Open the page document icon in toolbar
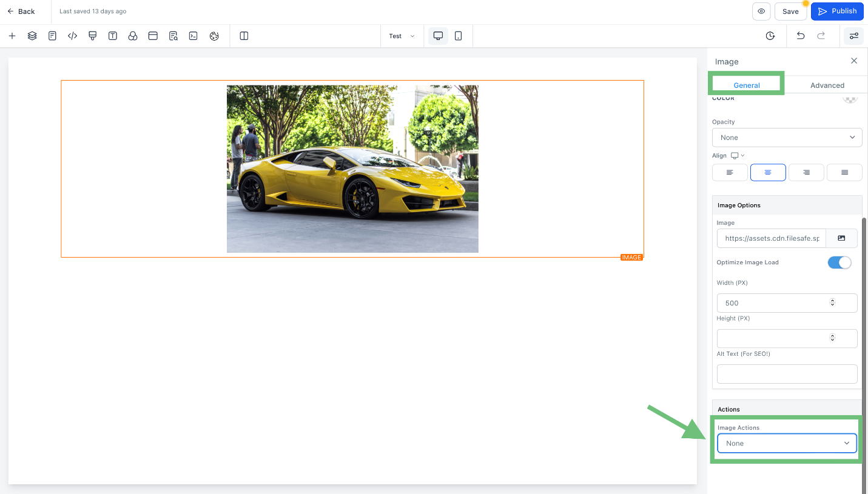 52,36
